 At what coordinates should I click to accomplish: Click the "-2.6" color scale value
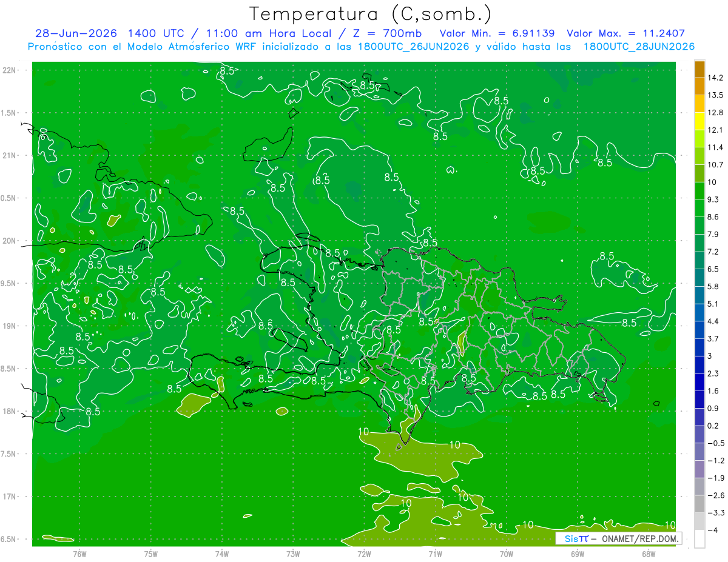(x=715, y=495)
